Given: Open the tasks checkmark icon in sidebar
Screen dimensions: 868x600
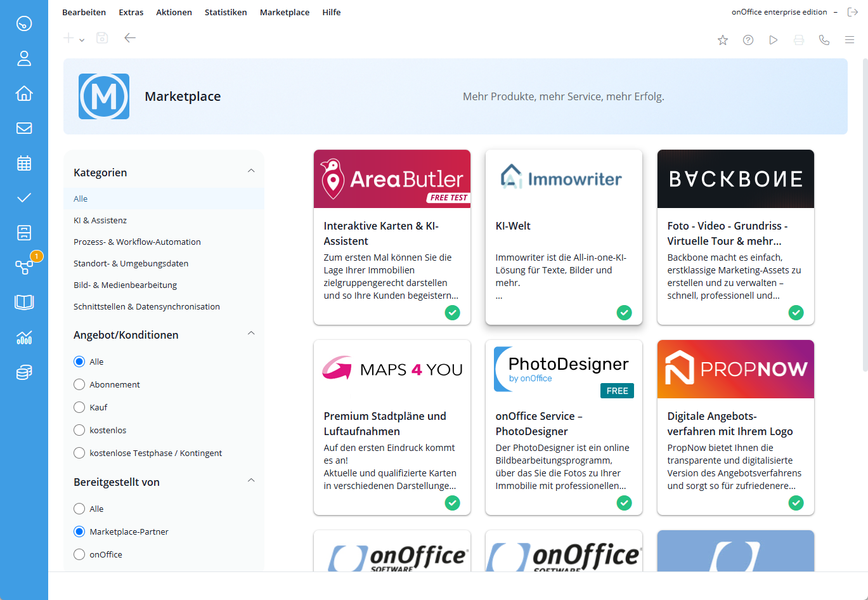Looking at the screenshot, I should [24, 198].
